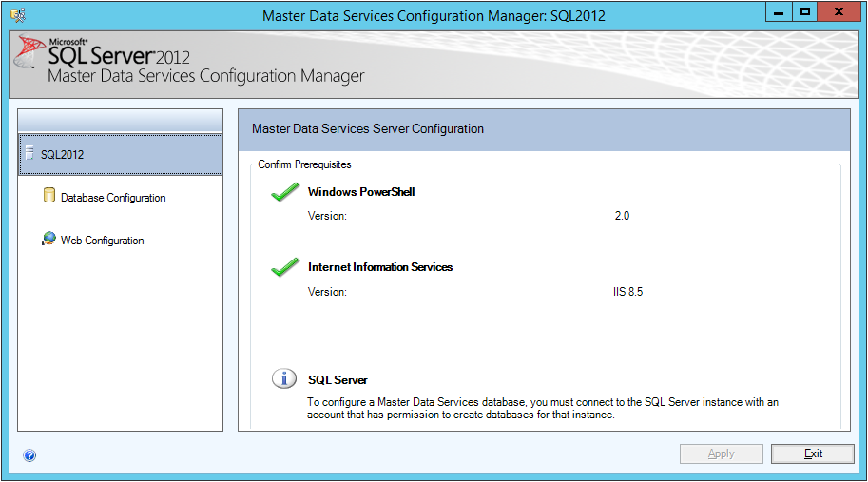Screen dimensions: 868x482
Task: Click the title bar application icon
Action: 18,15
